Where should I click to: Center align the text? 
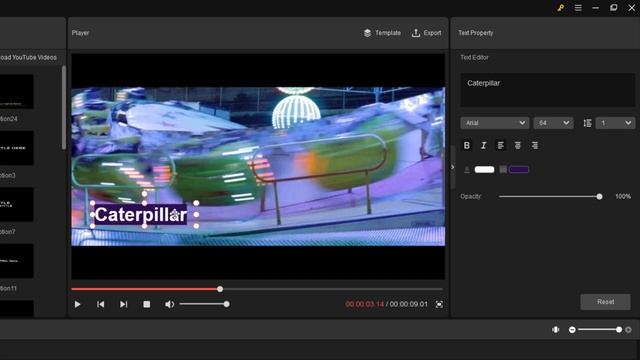[518, 145]
